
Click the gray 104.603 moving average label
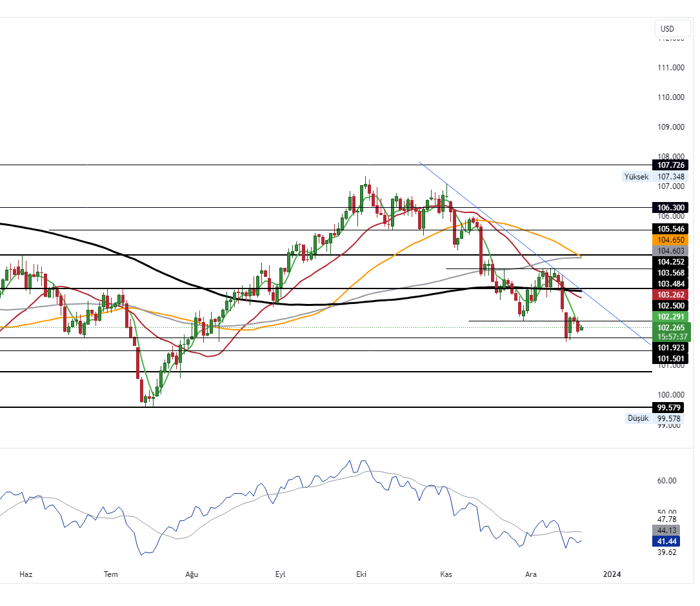pos(670,250)
